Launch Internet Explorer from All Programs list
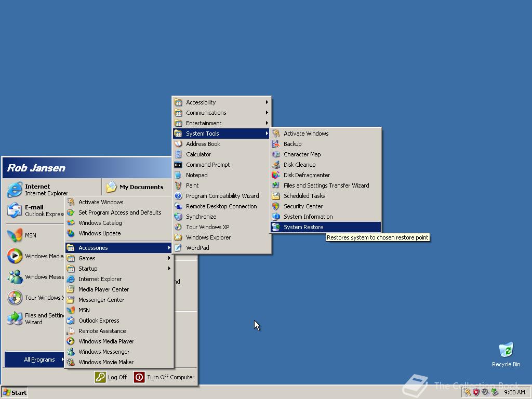Viewport: 532px width, 399px height. pyautogui.click(x=119, y=279)
